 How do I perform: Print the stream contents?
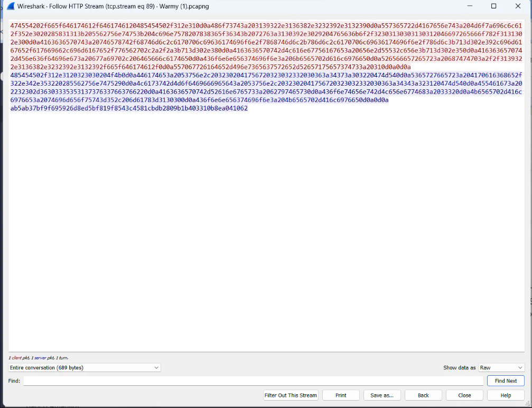tap(341, 395)
